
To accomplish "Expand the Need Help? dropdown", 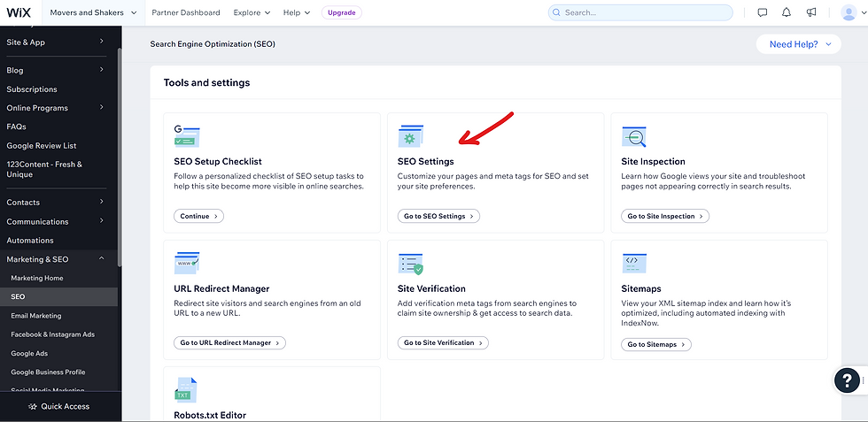I will [799, 44].
